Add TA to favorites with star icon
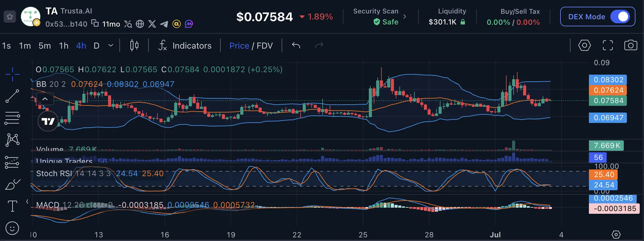Image resolution: width=644 pixels, height=241 pixels. 10,17
